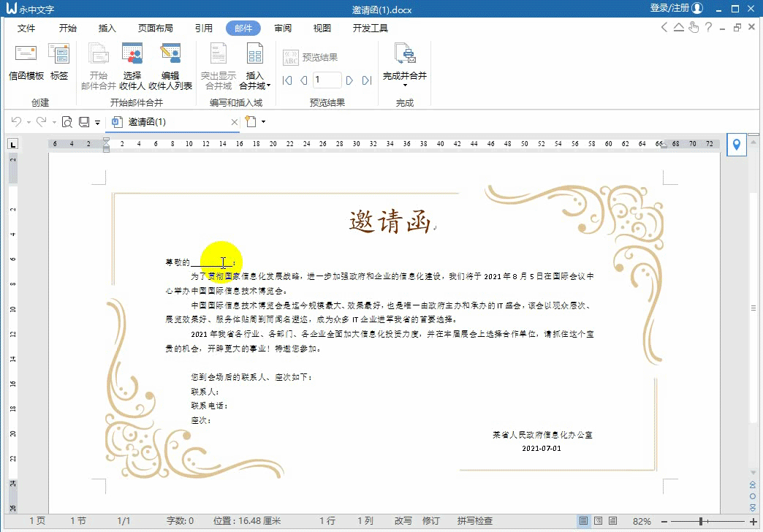Viewport: 763px width, 532px height.
Task: Enable 改写 overwrite mode in status bar
Action: (403, 520)
